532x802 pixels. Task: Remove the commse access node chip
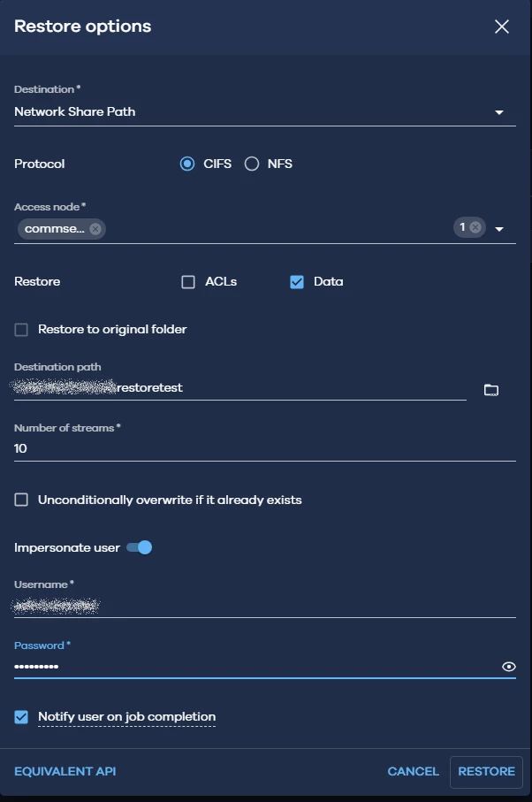click(x=97, y=228)
